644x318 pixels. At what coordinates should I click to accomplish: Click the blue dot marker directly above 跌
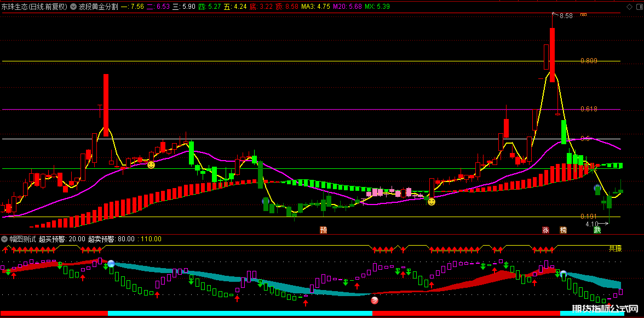597,189
